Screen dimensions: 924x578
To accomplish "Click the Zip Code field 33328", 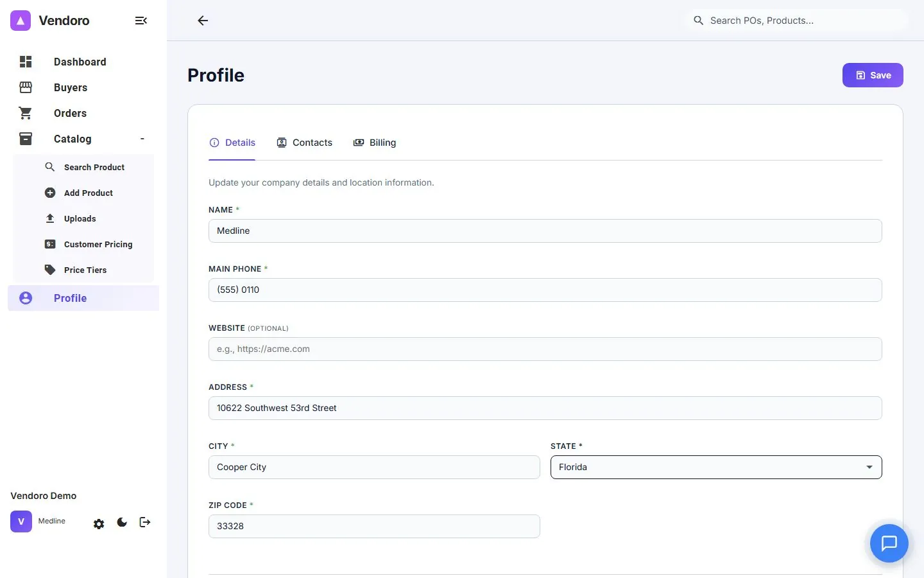I will point(374,526).
